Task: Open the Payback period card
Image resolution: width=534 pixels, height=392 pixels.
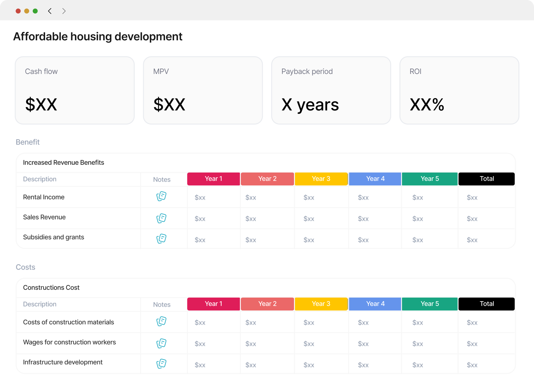Action: (331, 90)
